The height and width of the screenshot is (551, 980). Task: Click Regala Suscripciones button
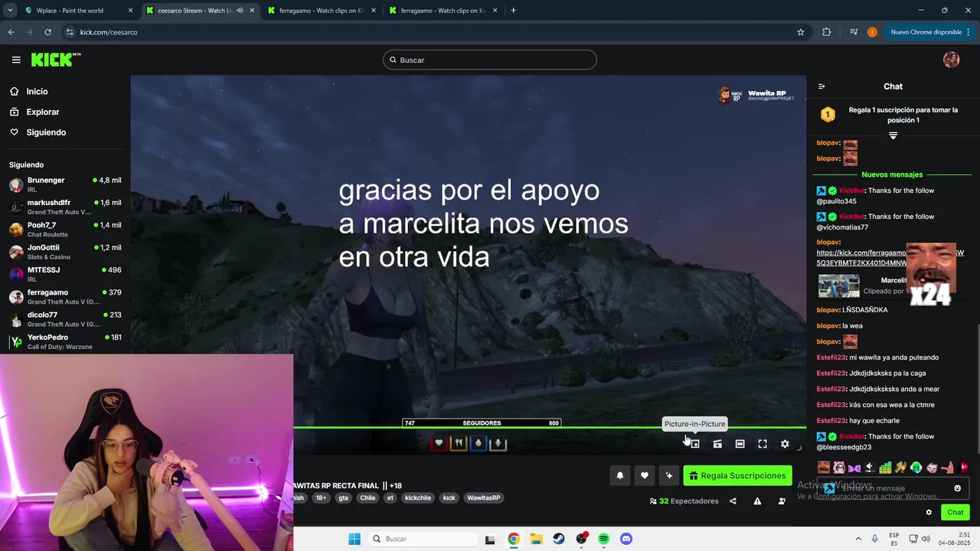(738, 476)
